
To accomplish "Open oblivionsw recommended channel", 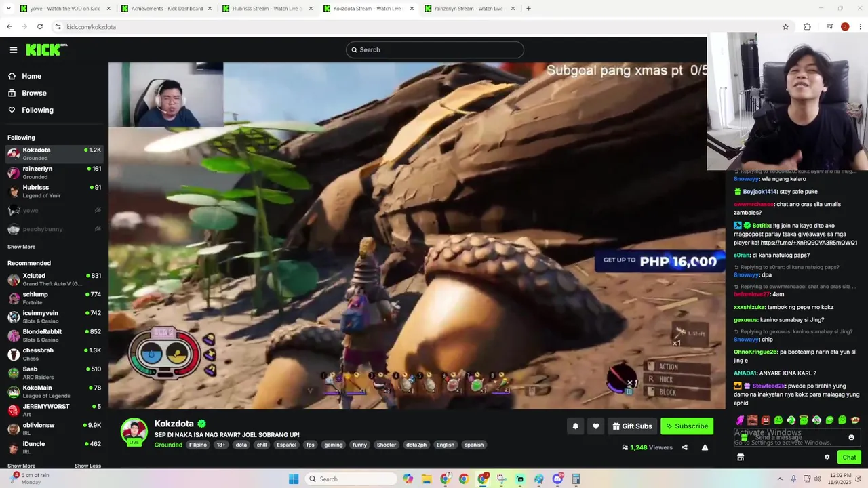I will [x=54, y=428].
